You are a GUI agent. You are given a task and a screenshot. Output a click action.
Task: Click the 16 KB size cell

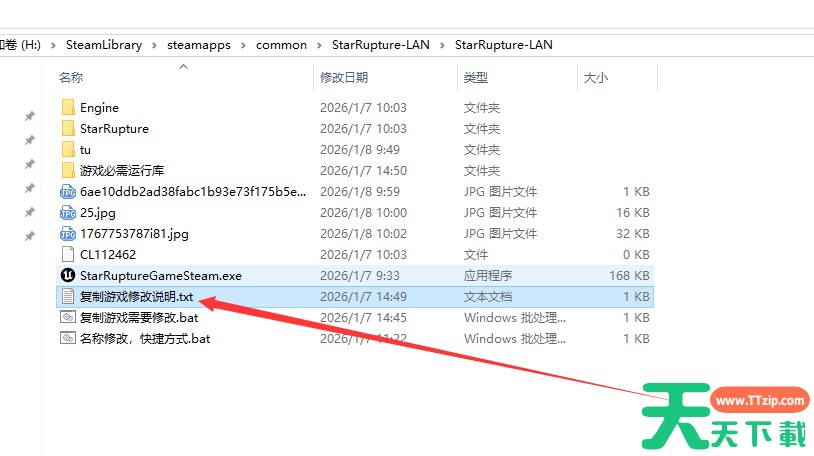click(x=633, y=212)
